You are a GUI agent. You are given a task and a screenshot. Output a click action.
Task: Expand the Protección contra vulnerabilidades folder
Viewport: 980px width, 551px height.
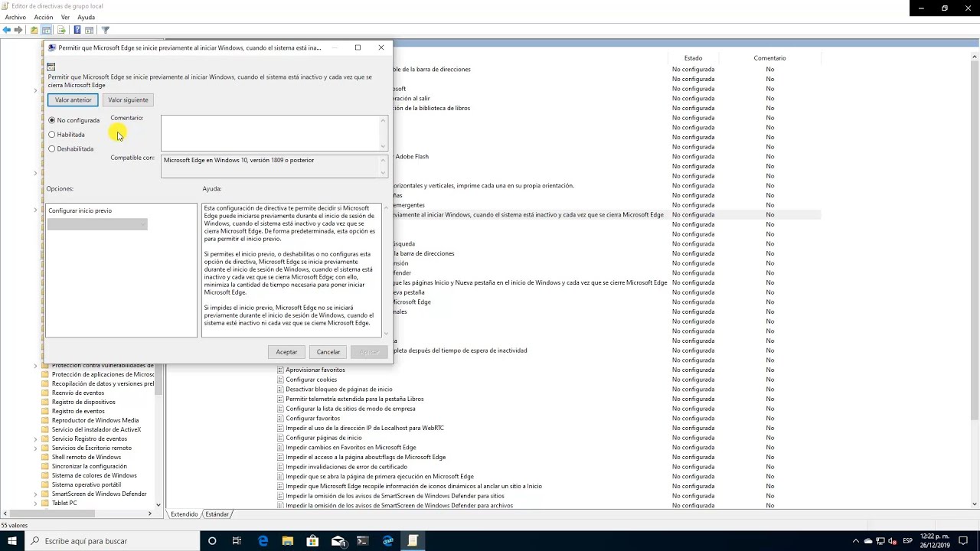pos(35,366)
